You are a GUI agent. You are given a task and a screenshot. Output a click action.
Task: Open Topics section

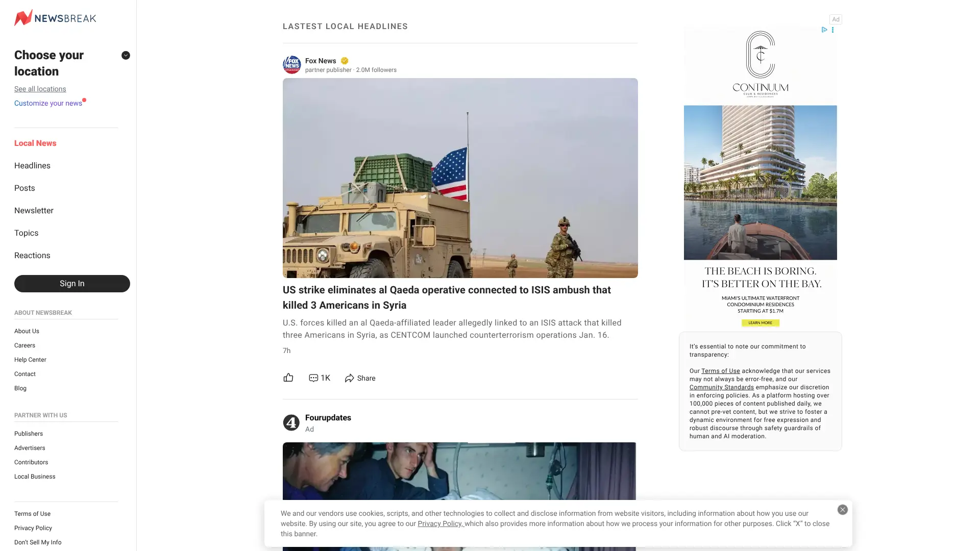click(x=27, y=233)
